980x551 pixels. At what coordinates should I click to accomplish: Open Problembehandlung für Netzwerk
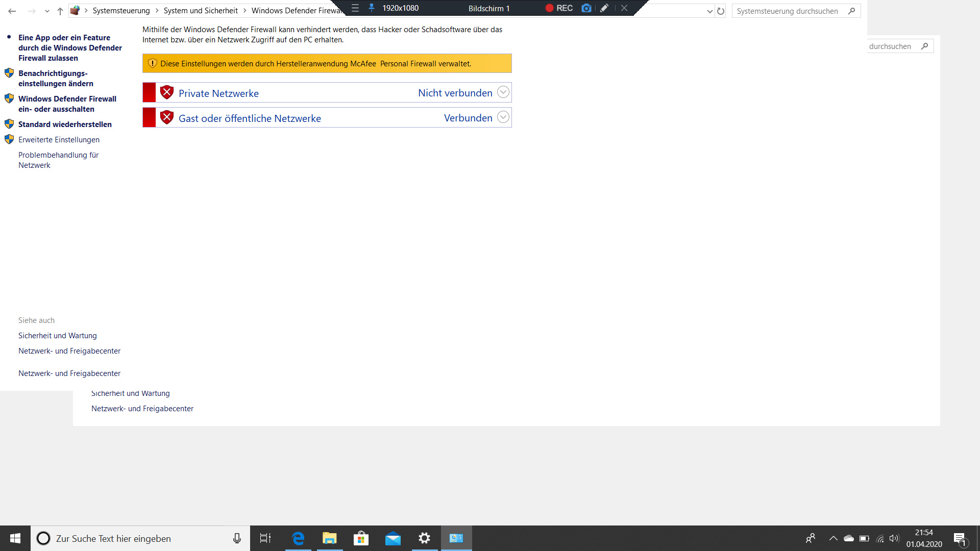coord(58,160)
